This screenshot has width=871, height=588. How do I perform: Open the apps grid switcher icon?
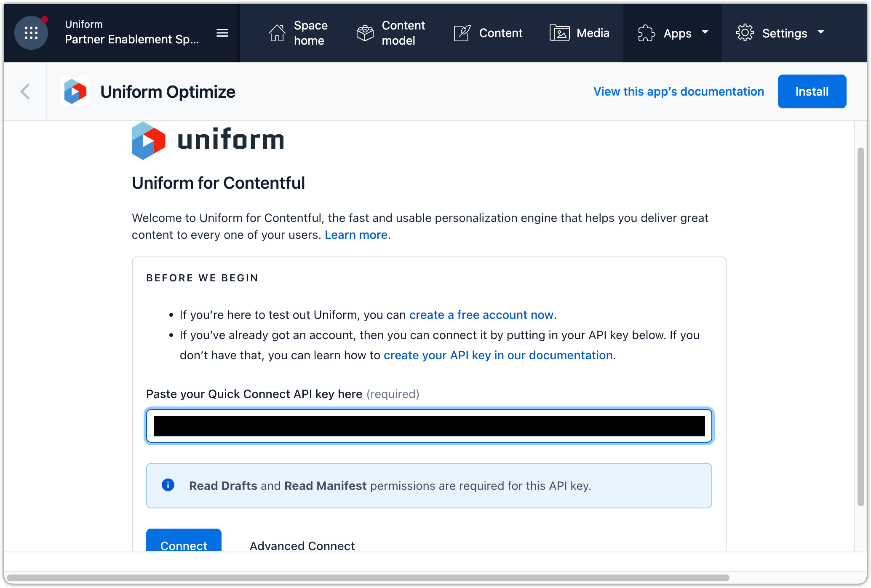point(31,33)
